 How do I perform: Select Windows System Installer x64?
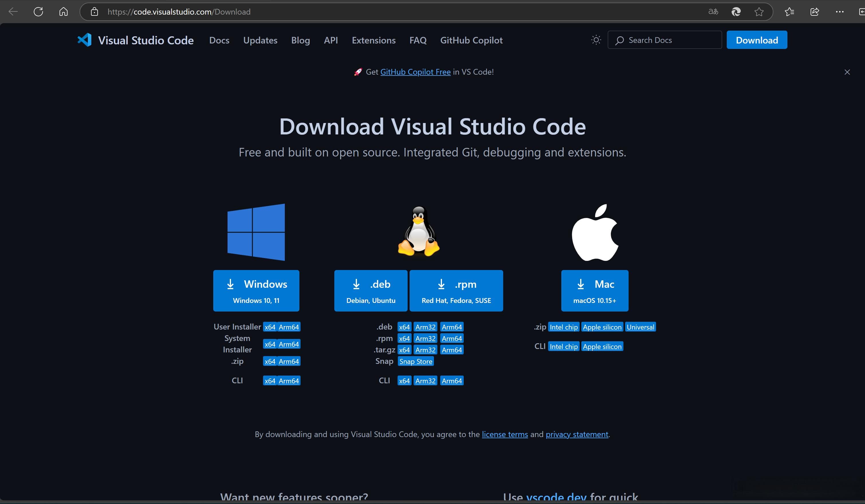pos(270,344)
